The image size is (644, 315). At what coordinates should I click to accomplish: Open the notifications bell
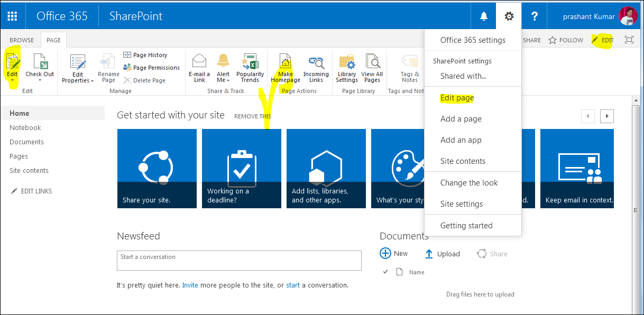click(x=483, y=16)
